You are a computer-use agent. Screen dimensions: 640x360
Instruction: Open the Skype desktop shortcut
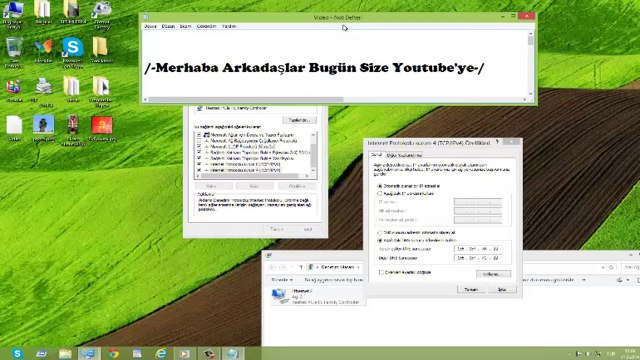click(73, 47)
